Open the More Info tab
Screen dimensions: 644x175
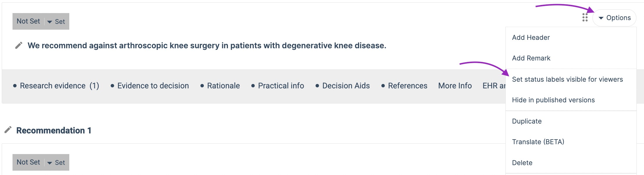coord(455,86)
